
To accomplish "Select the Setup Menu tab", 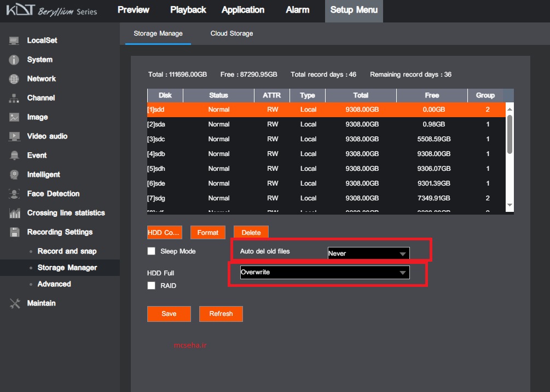I will (354, 11).
